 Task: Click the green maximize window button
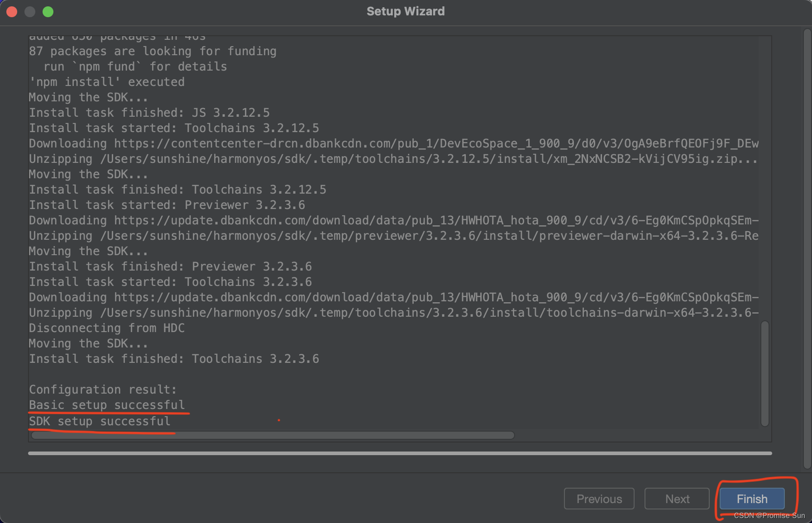click(x=48, y=12)
